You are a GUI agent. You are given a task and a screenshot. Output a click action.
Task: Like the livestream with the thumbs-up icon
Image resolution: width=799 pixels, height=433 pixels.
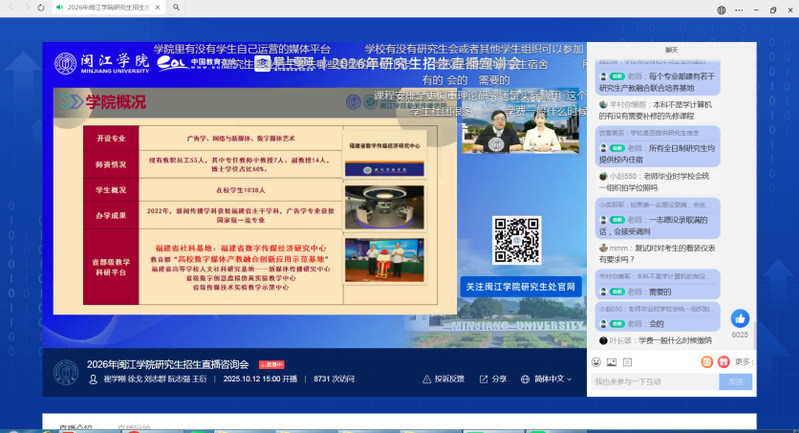click(x=740, y=319)
